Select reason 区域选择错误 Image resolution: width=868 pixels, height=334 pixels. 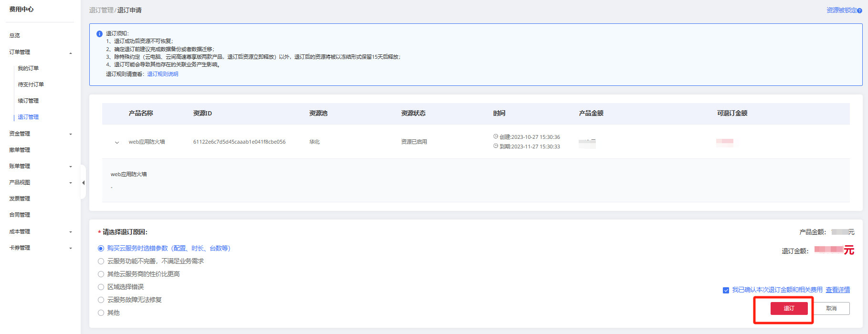(x=101, y=287)
